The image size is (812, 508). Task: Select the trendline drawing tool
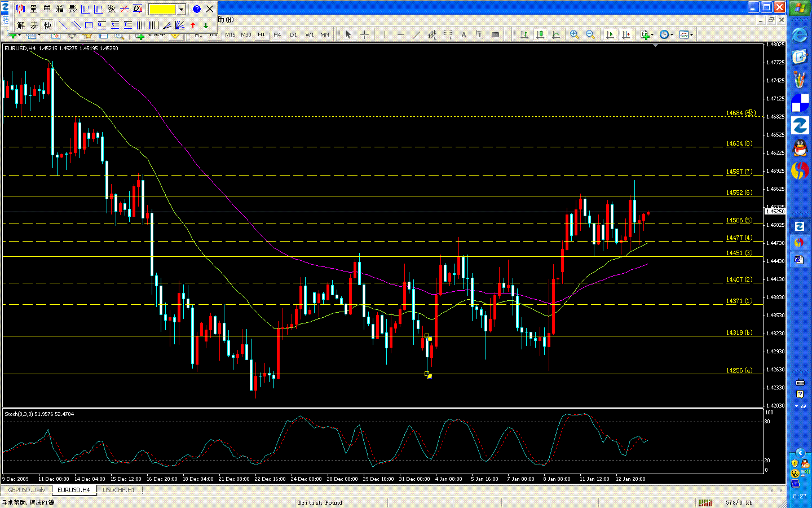tap(416, 35)
